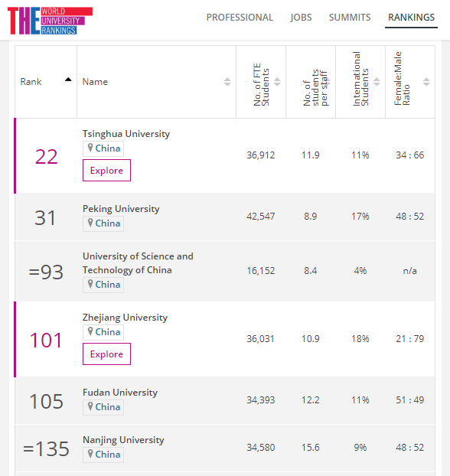Click the Name column header label

tap(95, 82)
